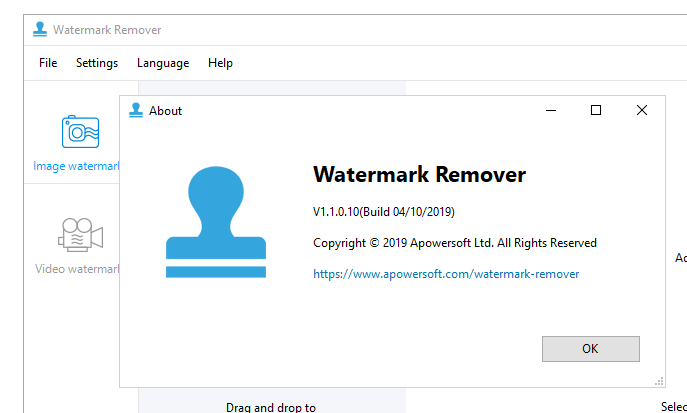The width and height of the screenshot is (687, 413).
Task: Click the Image watermark camera icon
Action: click(80, 131)
